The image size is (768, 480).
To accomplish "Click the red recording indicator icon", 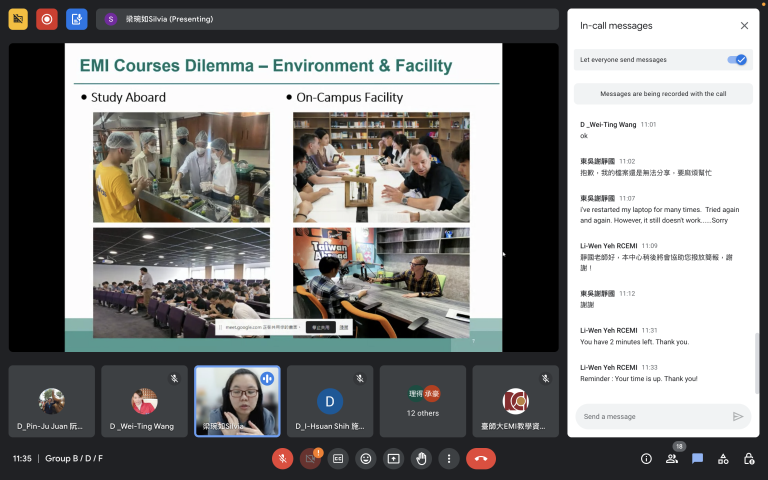I will pyautogui.click(x=47, y=19).
